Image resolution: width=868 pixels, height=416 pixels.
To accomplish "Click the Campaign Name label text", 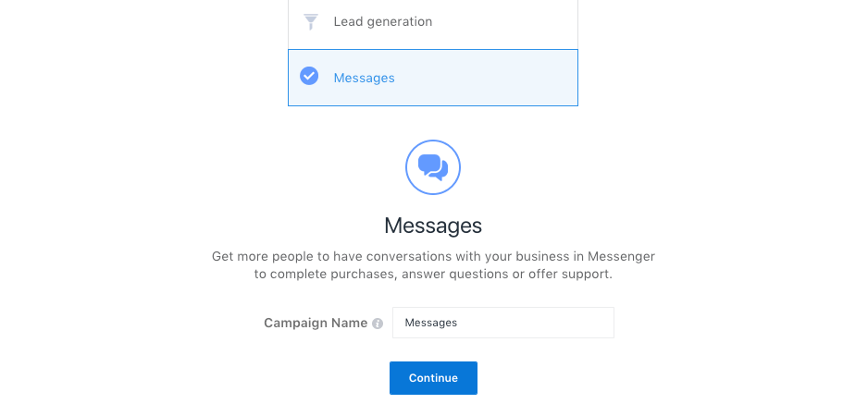I will coord(315,323).
